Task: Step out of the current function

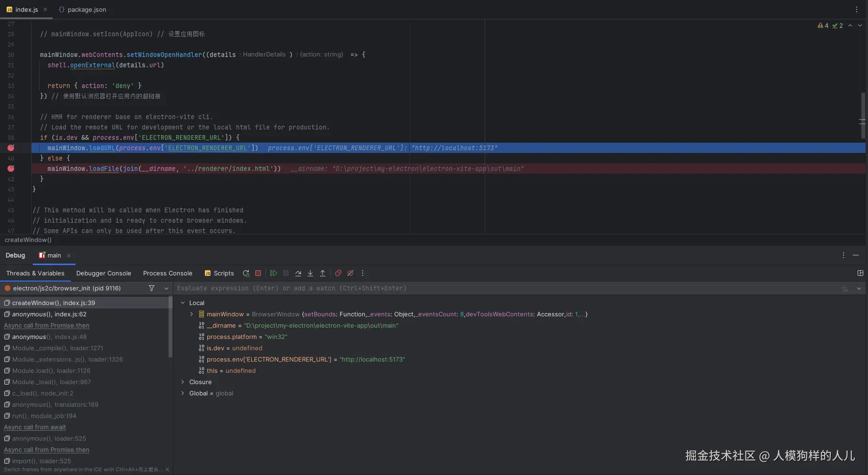Action: (x=323, y=273)
